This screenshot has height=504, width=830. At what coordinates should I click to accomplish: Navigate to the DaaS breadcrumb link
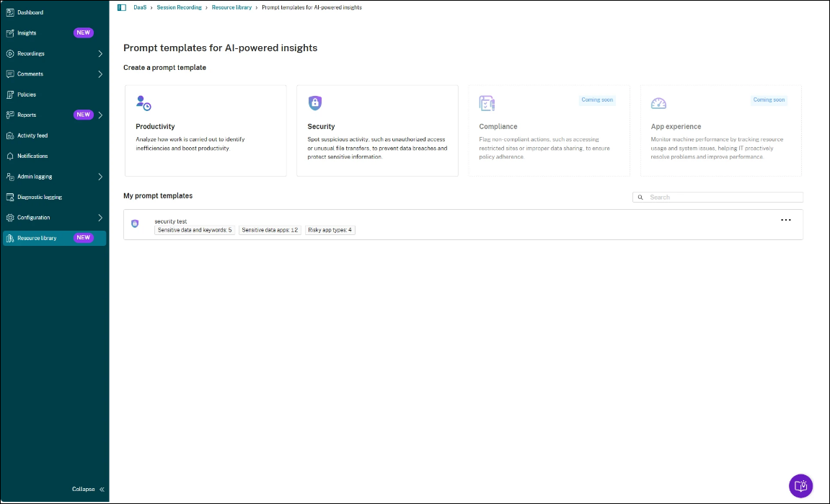tap(140, 7)
